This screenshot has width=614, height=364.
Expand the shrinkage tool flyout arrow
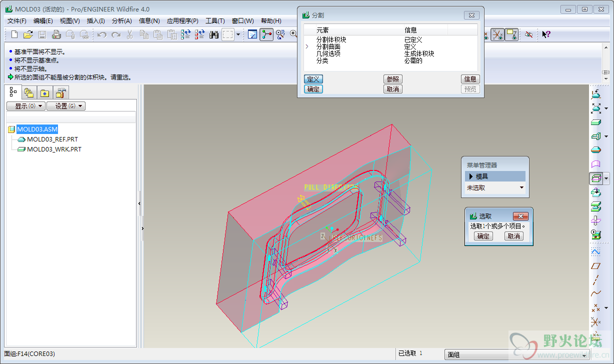point(606,108)
